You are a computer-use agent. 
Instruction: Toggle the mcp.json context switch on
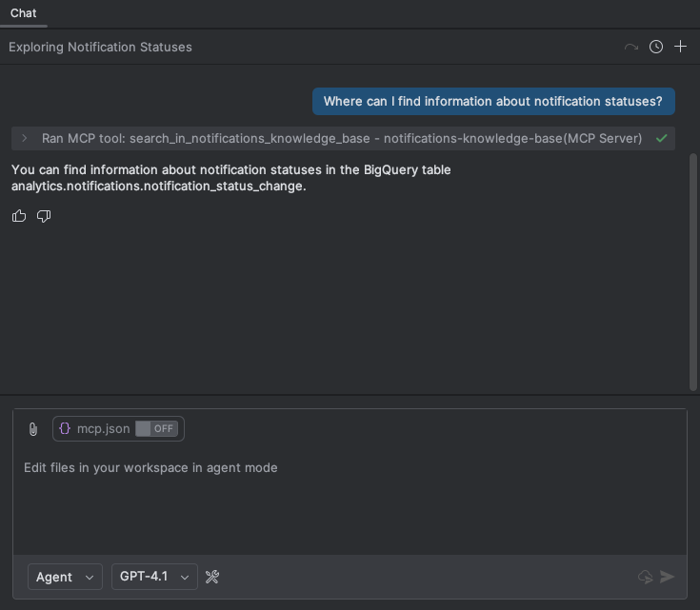(x=155, y=428)
